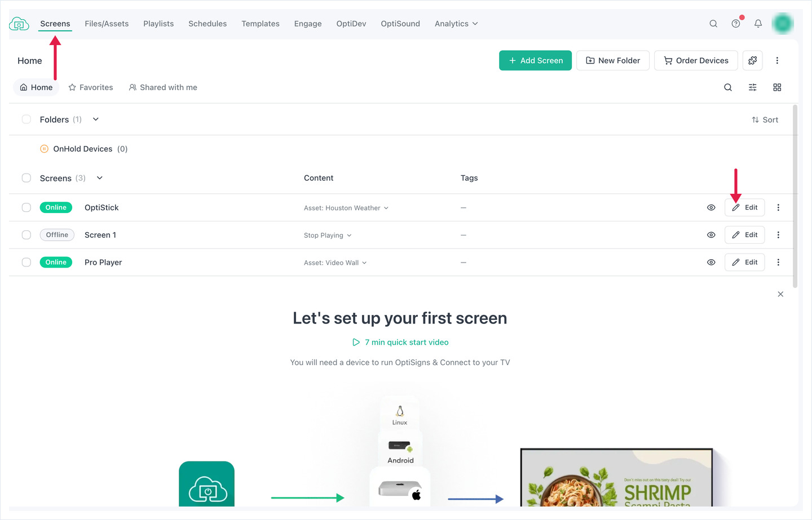Open more options for OptiStick row
The height and width of the screenshot is (520, 812).
[x=778, y=207]
